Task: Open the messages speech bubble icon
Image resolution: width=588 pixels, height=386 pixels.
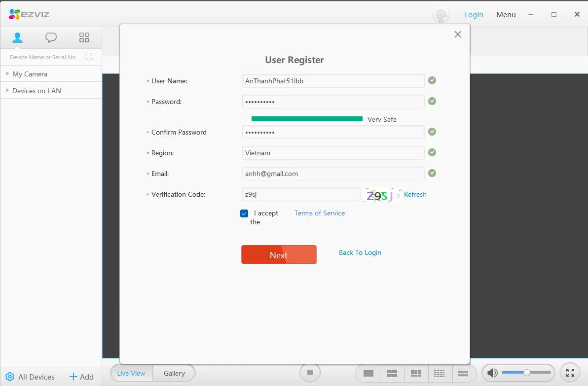Action: [x=51, y=37]
